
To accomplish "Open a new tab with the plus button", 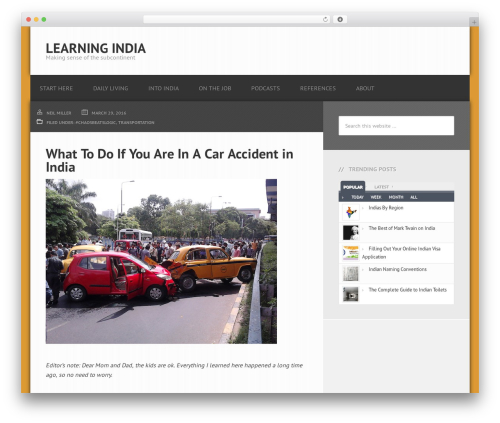I will coord(474,22).
